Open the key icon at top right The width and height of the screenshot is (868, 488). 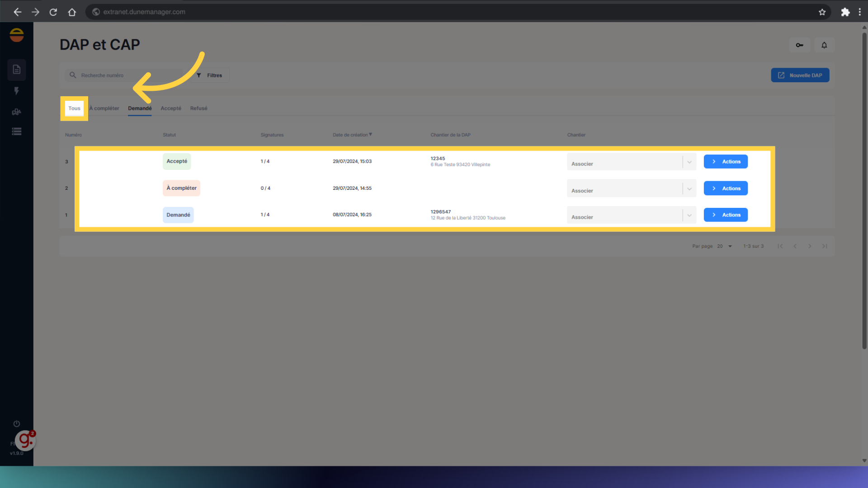(x=799, y=45)
